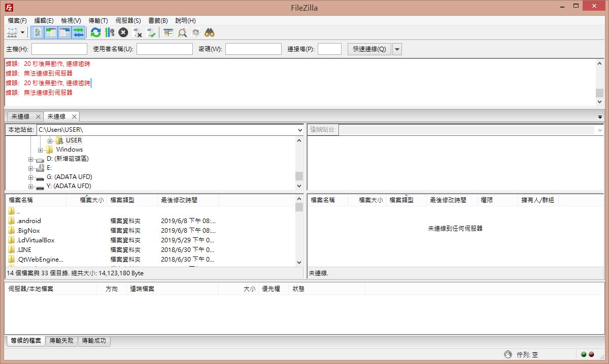Click the 主機(H) host input field
Viewport: 609px width, 364px height.
59,49
